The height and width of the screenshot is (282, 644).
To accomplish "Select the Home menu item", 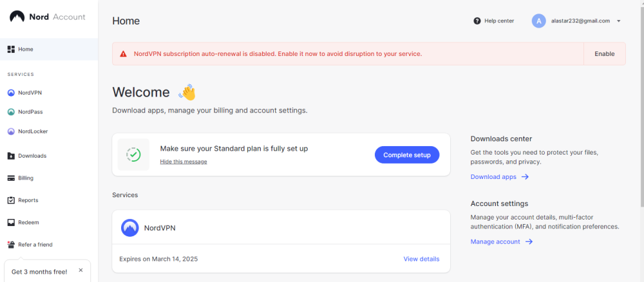I will point(26,49).
